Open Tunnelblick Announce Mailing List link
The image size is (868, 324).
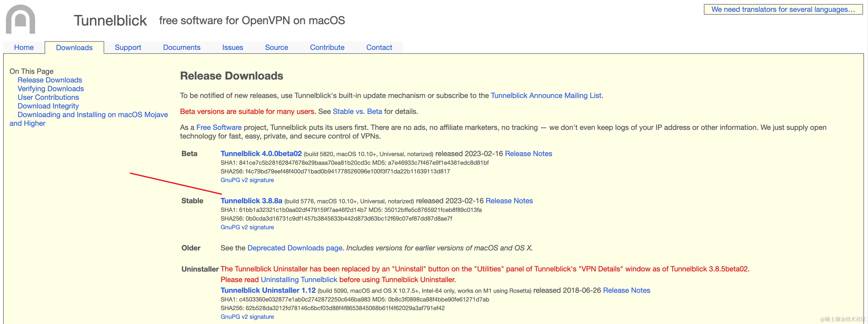coord(546,95)
